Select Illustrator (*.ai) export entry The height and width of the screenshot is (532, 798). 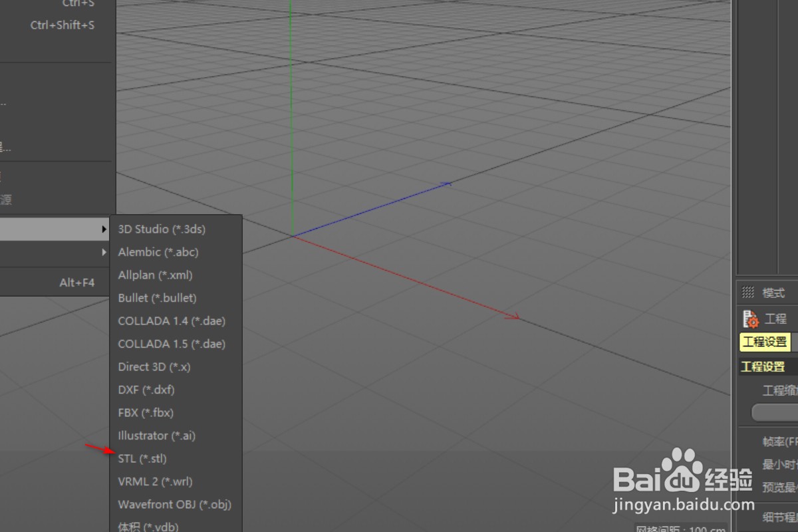[176, 436]
